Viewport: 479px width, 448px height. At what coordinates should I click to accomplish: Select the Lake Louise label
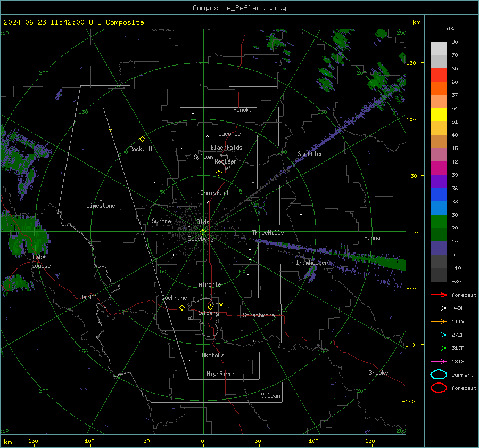(x=41, y=262)
